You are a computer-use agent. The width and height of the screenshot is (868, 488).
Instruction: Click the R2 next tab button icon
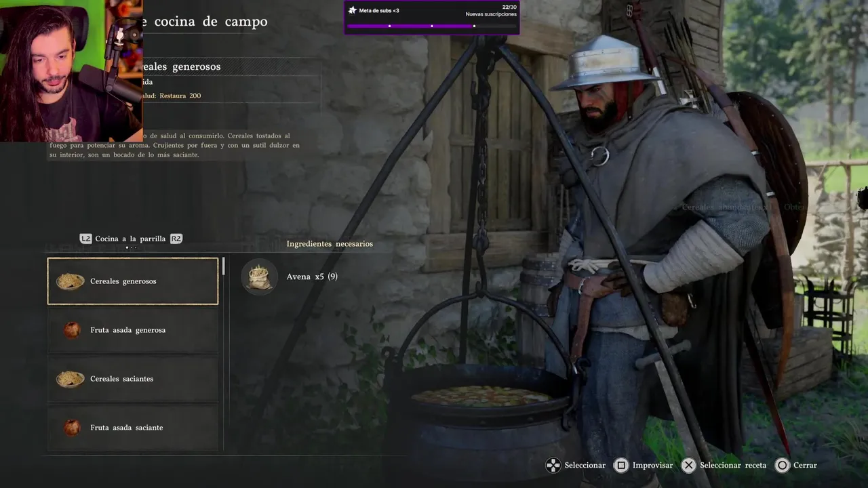pyautogui.click(x=176, y=239)
